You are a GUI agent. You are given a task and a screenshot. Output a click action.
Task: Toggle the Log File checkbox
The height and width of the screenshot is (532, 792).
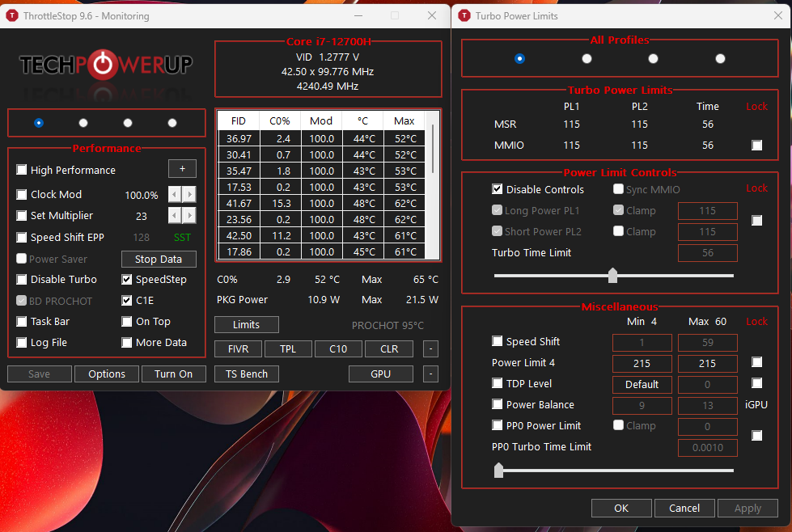tap(21, 342)
